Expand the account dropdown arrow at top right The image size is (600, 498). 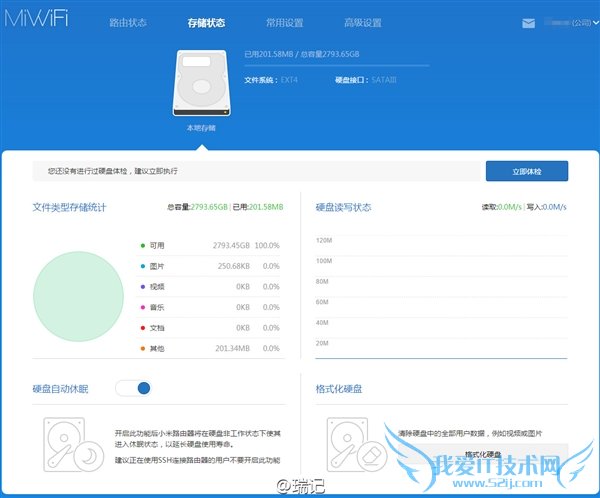596,23
